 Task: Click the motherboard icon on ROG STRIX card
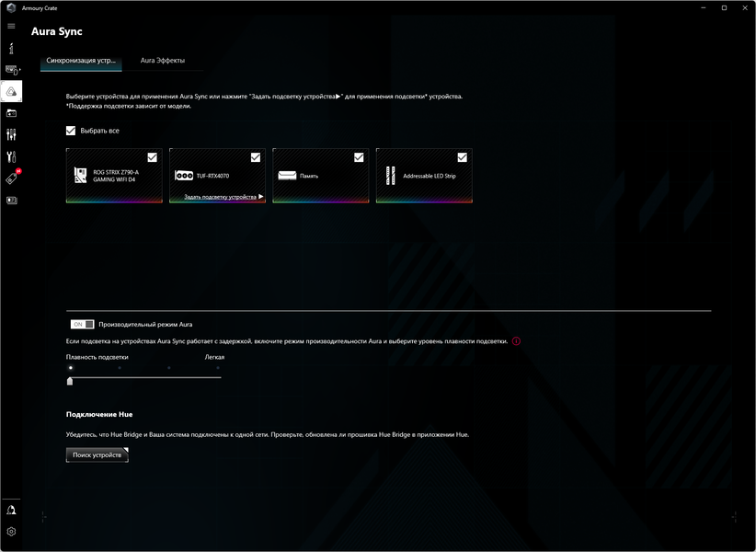tap(80, 176)
